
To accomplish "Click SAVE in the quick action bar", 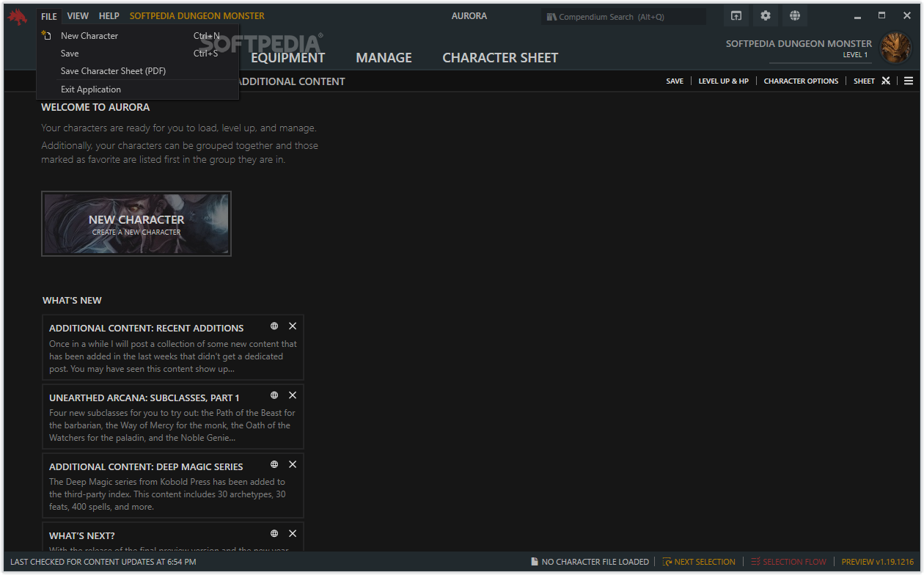I will [675, 81].
